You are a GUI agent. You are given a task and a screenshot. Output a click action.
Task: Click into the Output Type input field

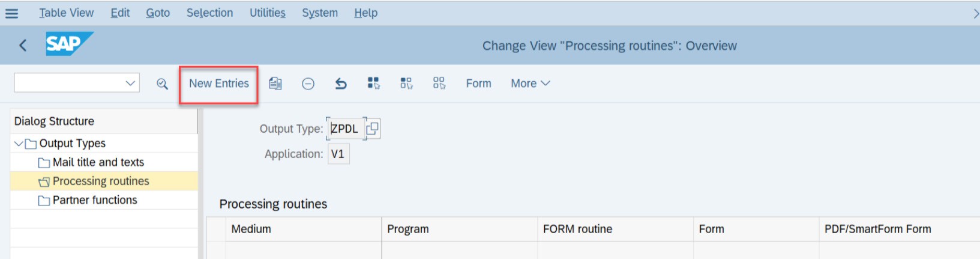click(x=346, y=129)
